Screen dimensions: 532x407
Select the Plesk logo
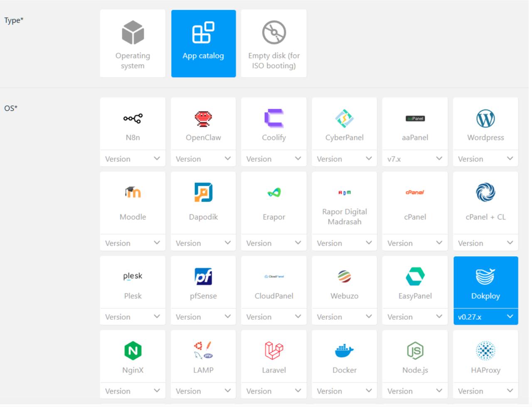pos(133,276)
